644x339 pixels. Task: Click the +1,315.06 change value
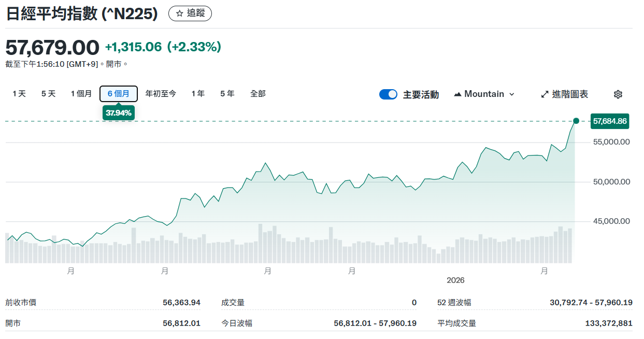click(134, 47)
